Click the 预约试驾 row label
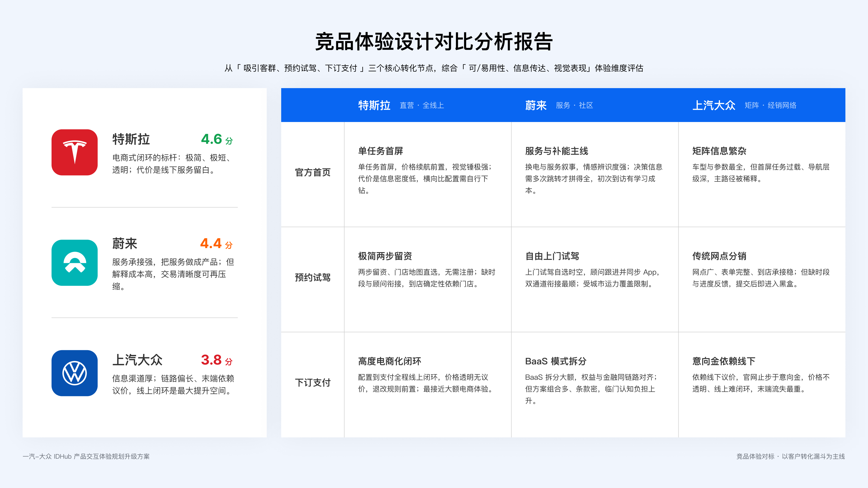Image resolution: width=868 pixels, height=488 pixels. point(313,277)
